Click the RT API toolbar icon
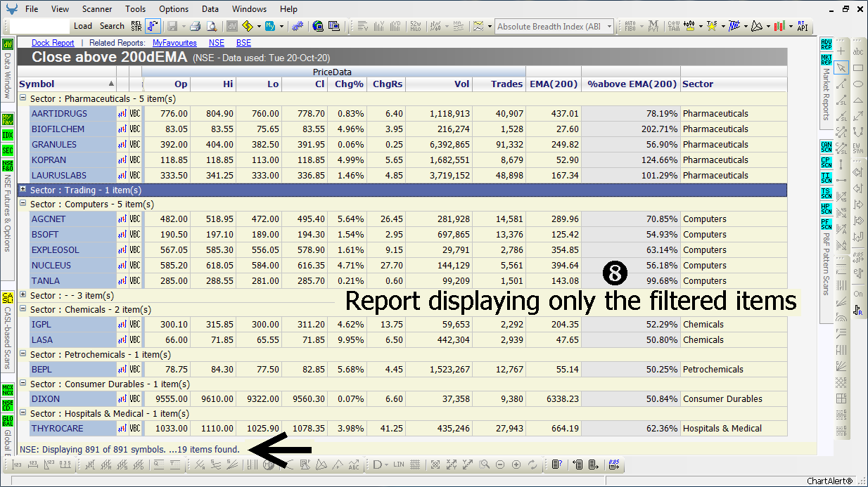The width and height of the screenshot is (868, 487). pos(802,26)
